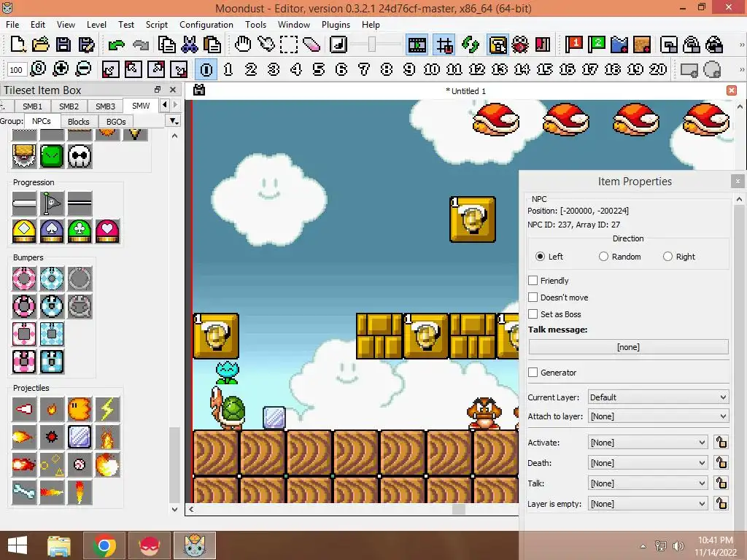
Task: Open Chrome from the taskbar
Action: pyautogui.click(x=104, y=545)
